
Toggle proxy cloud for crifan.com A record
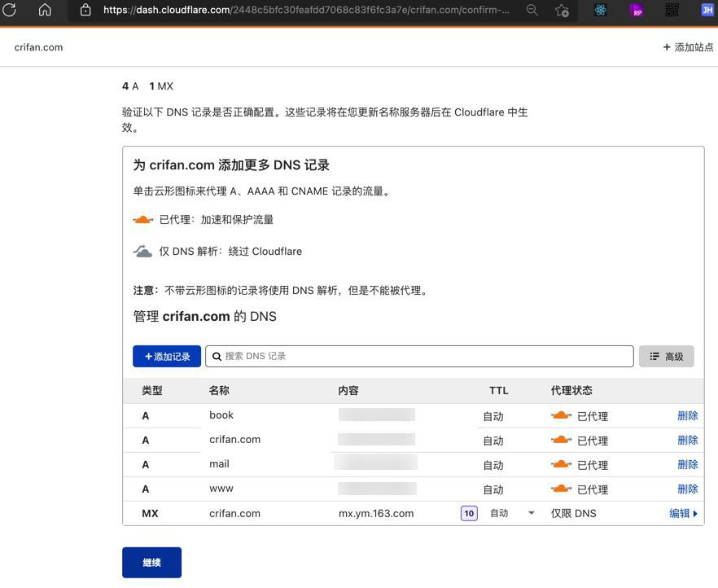[561, 440]
